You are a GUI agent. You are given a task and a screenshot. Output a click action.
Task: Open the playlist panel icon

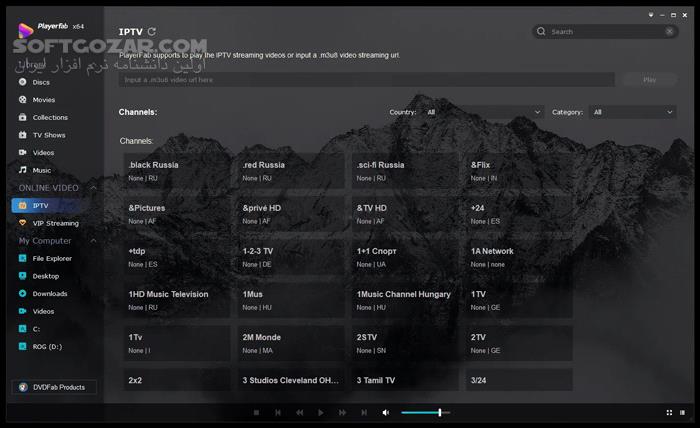point(682,412)
